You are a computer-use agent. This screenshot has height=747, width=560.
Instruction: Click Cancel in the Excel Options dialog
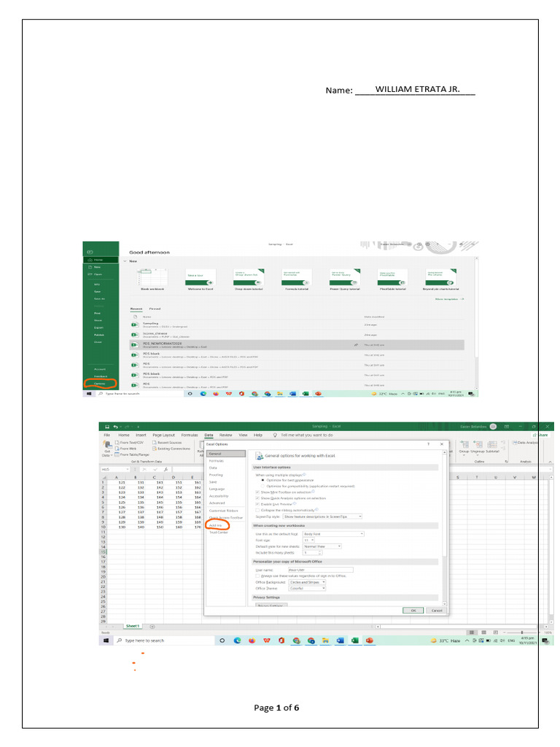pyautogui.click(x=437, y=611)
